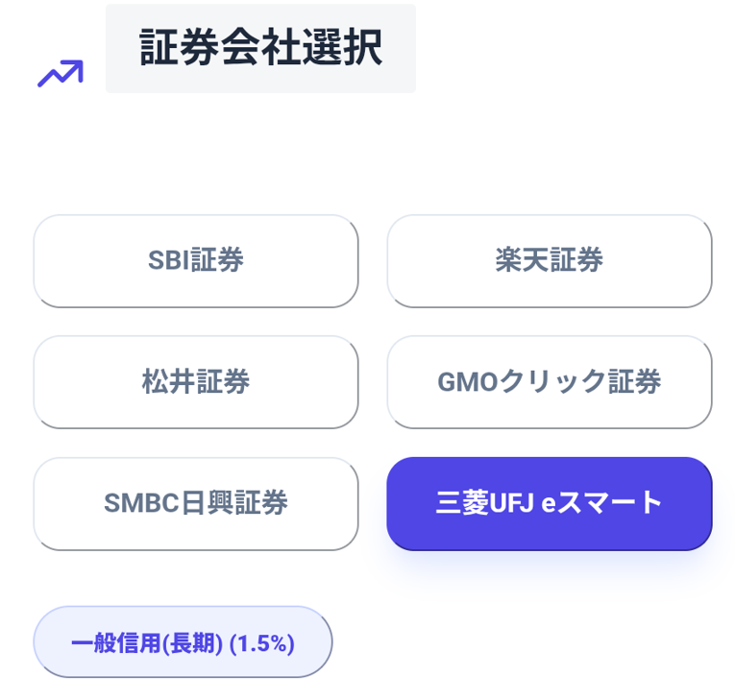Choose the SMBC日興証券 broker option
735x700 pixels.
[x=196, y=503]
